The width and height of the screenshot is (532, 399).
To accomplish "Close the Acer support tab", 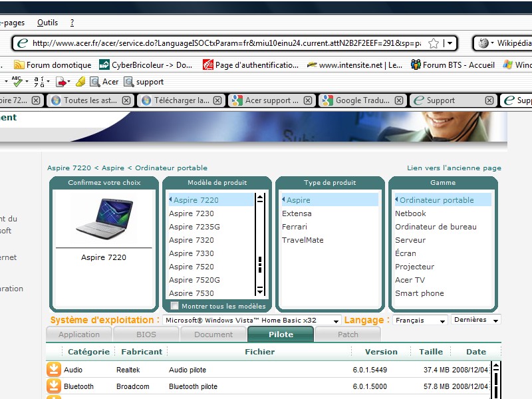I will (x=308, y=100).
